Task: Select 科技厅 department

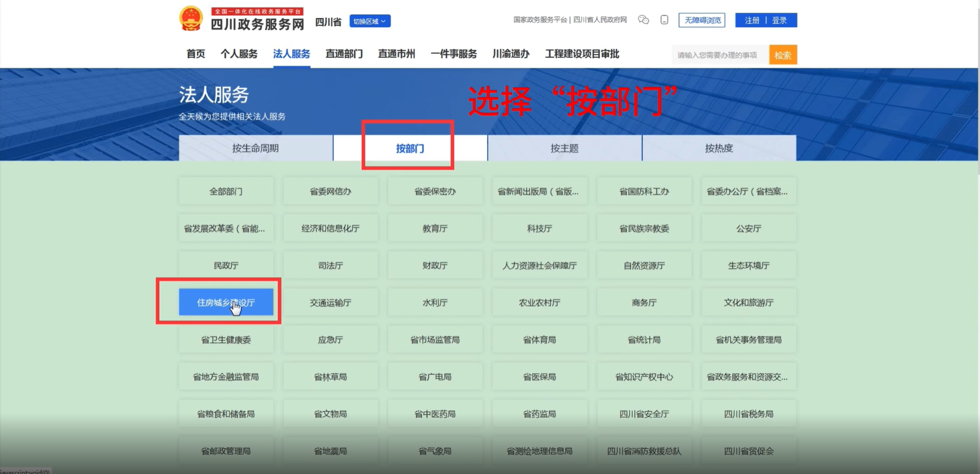Action: point(539,228)
